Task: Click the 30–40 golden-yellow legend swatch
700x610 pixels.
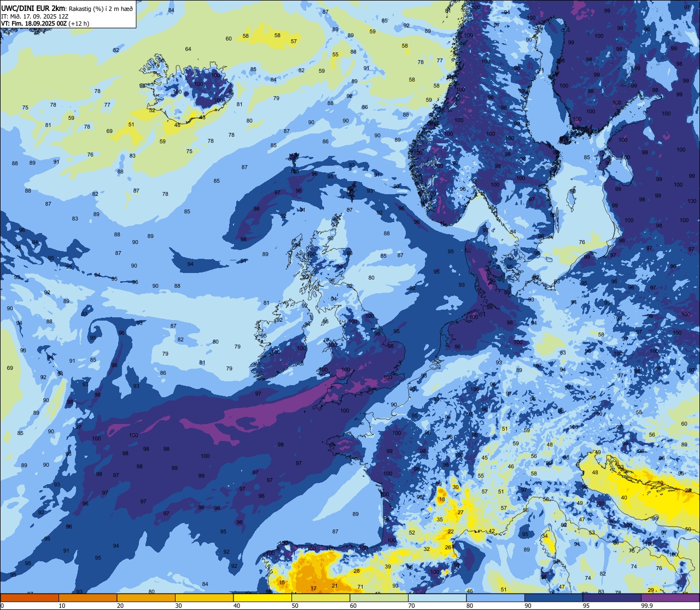Action: (204, 597)
